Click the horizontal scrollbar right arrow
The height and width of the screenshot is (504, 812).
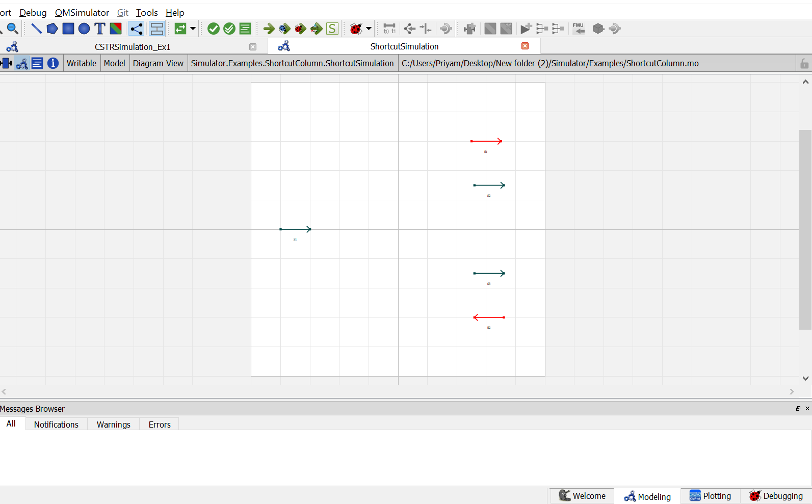pos(792,391)
